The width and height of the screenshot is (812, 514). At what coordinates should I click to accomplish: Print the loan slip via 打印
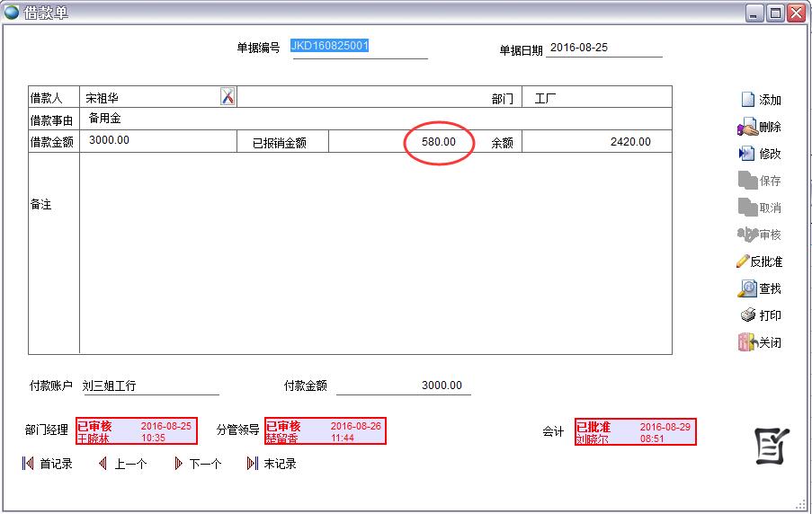(747, 315)
